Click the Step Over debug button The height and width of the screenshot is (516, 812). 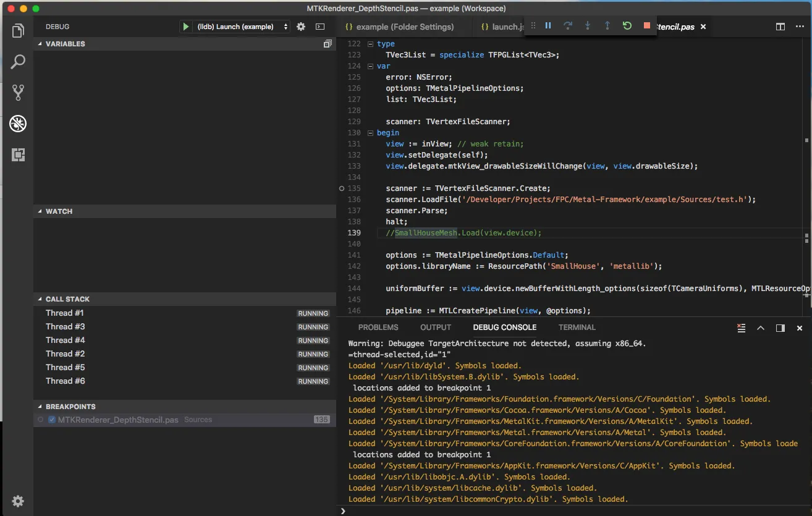pos(567,26)
